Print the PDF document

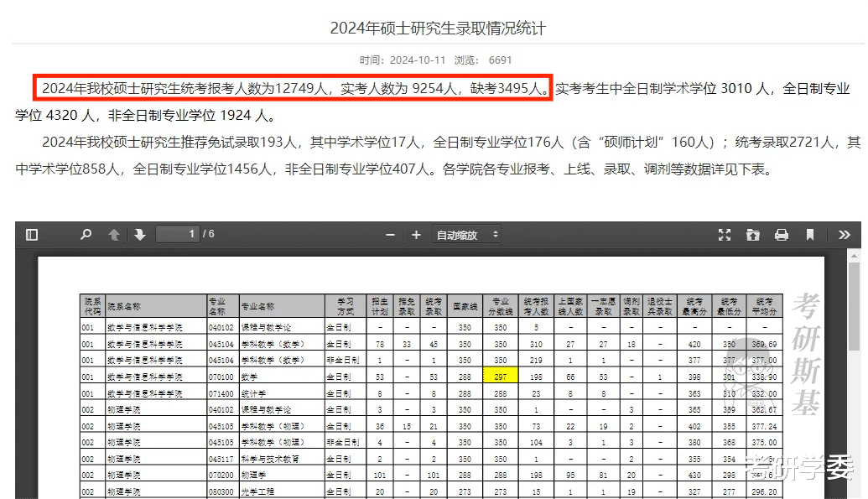(782, 235)
